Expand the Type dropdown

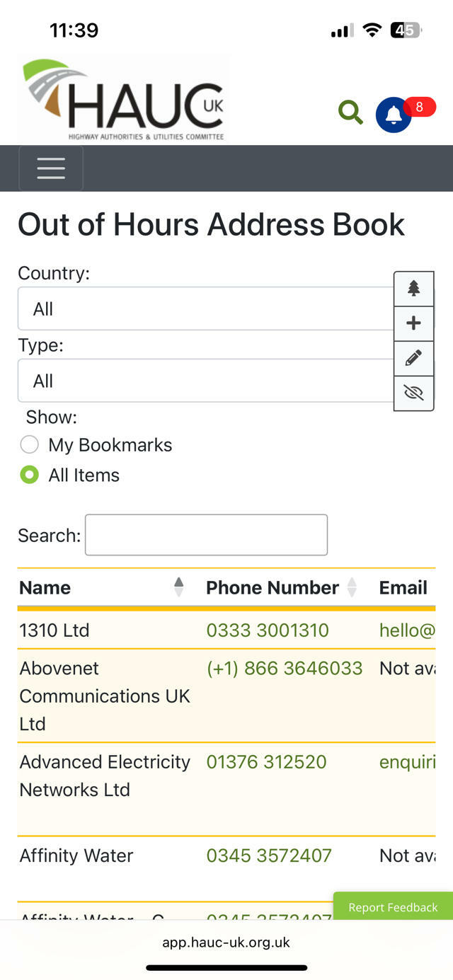(205, 381)
